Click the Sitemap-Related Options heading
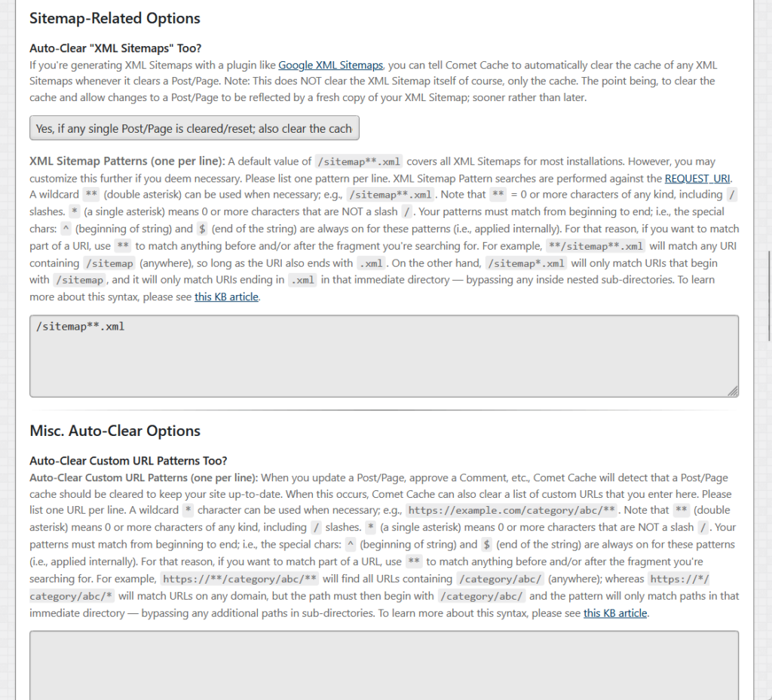This screenshot has width=772, height=700. pos(115,18)
